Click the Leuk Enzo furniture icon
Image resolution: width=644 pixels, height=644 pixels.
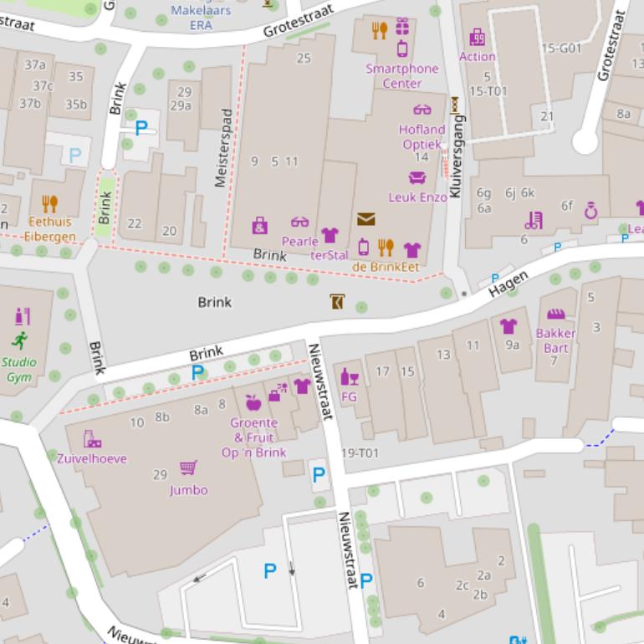[x=417, y=177]
